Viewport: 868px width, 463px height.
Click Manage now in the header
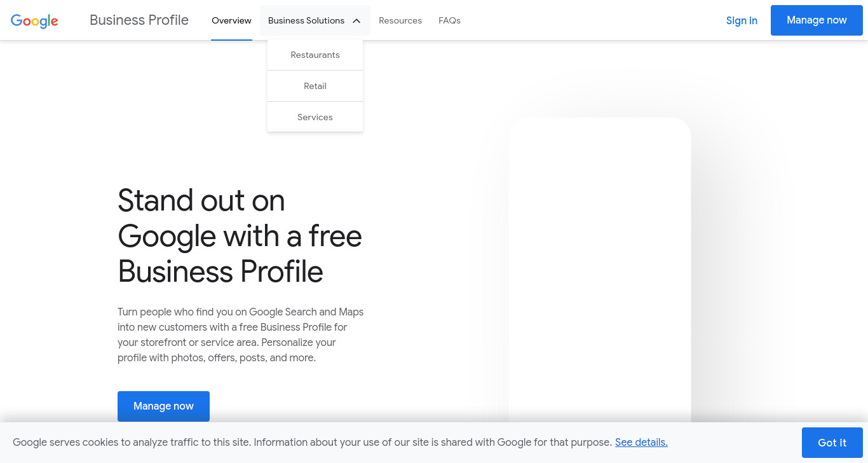(x=817, y=20)
